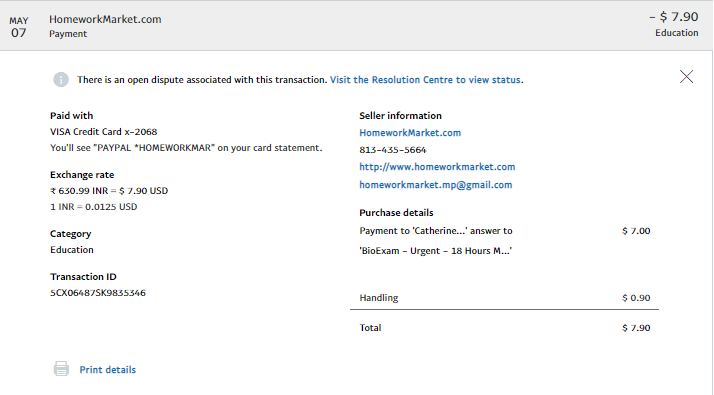Image resolution: width=714 pixels, height=395 pixels.
Task: Click the Payment label under the merchant name
Action: (68, 34)
